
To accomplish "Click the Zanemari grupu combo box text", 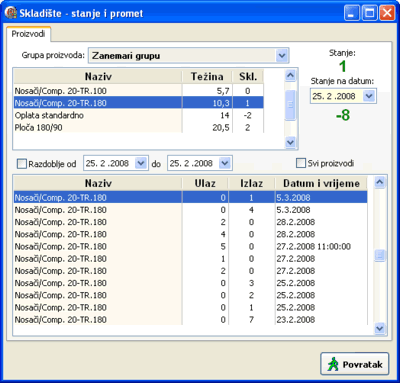I will pos(126,56).
